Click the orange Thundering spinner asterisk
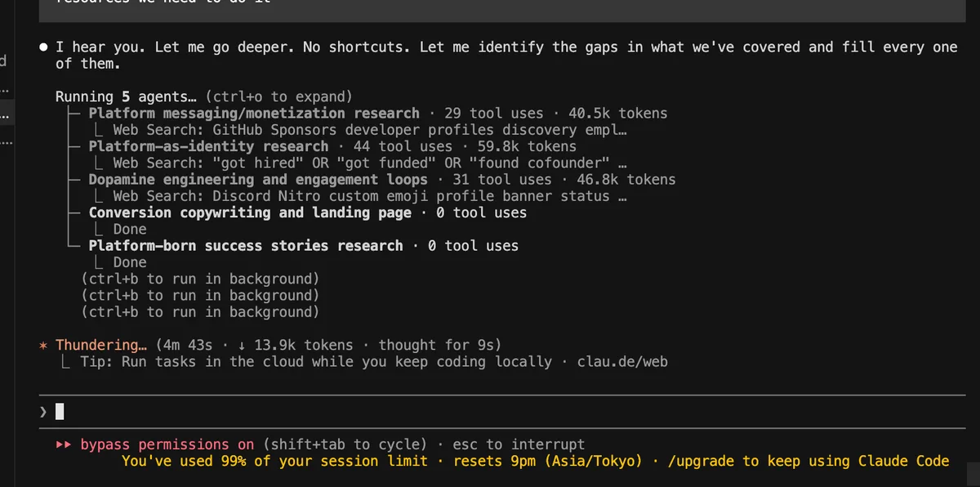Screen dimensions: 980x487 (x=44, y=346)
